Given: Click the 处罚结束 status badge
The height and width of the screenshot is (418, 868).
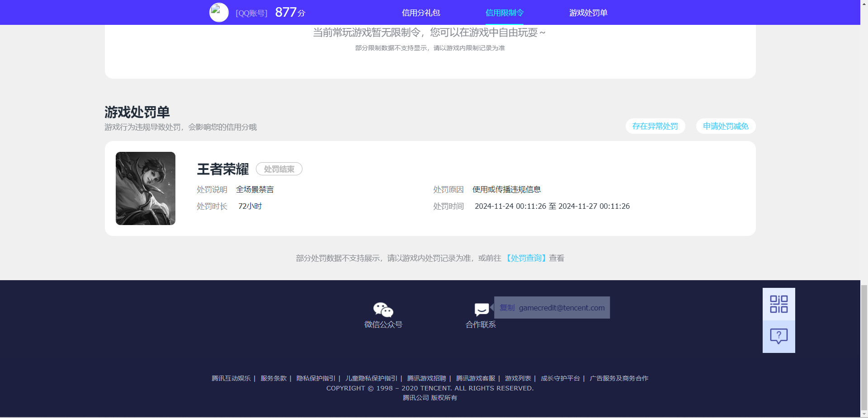Looking at the screenshot, I should (279, 169).
